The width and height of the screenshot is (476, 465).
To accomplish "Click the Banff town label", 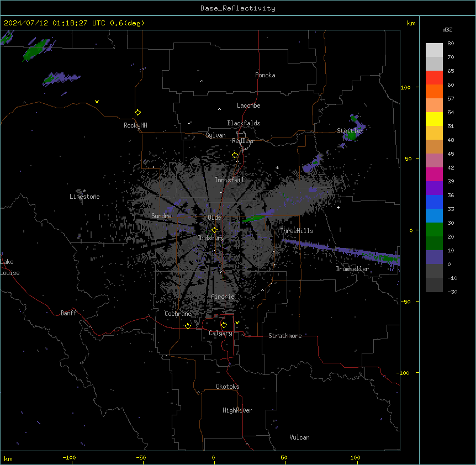I will 68,313.
